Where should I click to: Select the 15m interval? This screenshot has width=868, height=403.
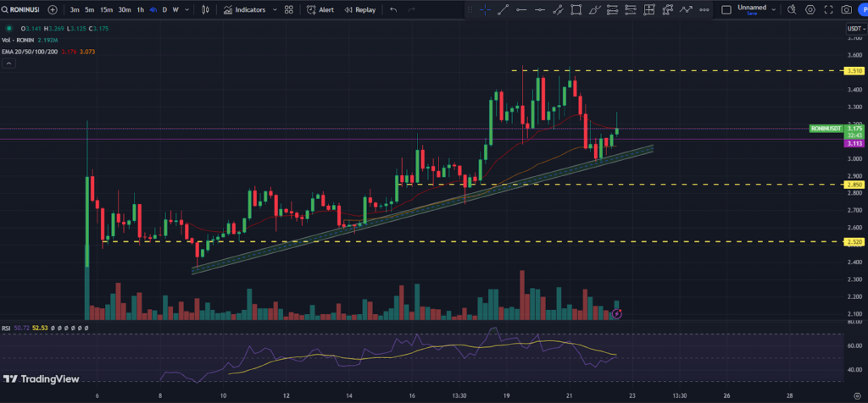click(x=106, y=9)
